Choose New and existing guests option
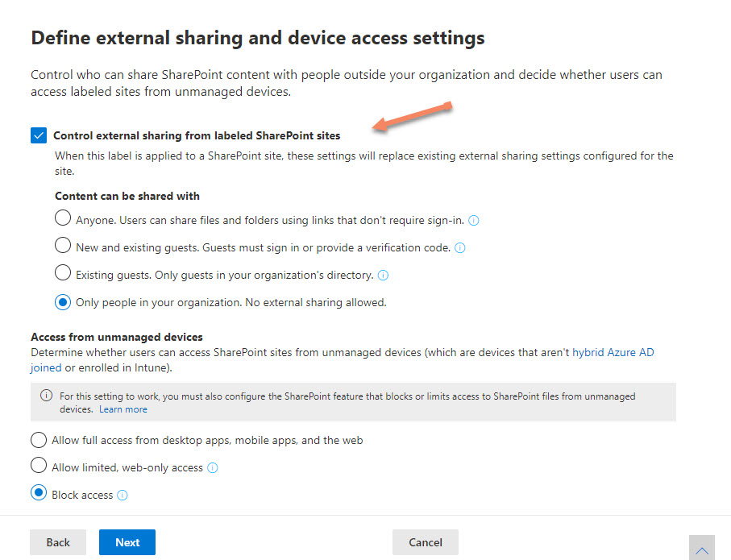 (x=63, y=245)
